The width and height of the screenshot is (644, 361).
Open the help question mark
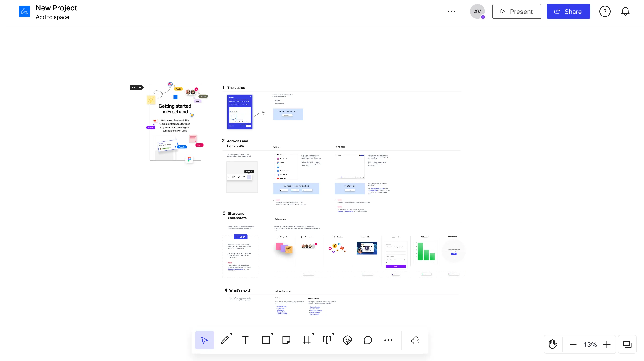605,11
